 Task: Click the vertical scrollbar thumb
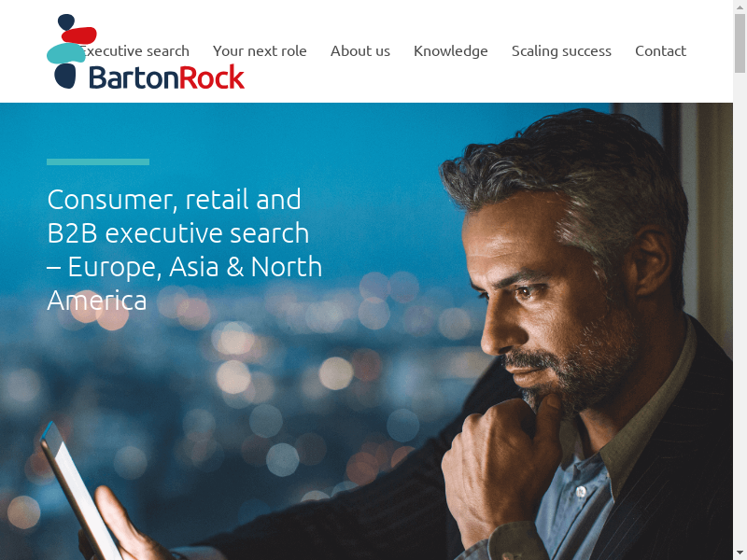(740, 43)
